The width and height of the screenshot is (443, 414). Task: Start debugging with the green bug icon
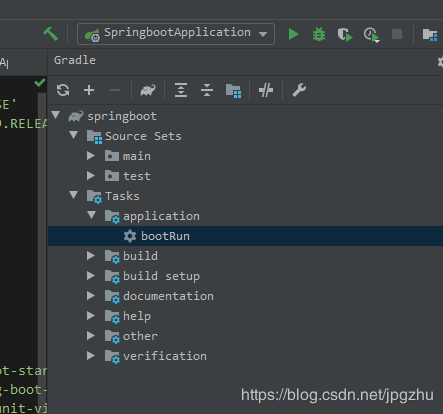click(x=319, y=34)
